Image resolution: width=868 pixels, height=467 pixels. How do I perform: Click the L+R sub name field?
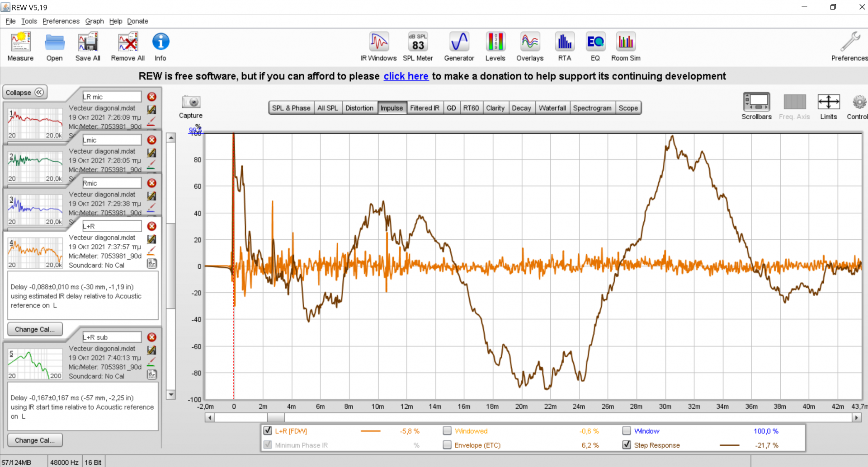tap(112, 337)
